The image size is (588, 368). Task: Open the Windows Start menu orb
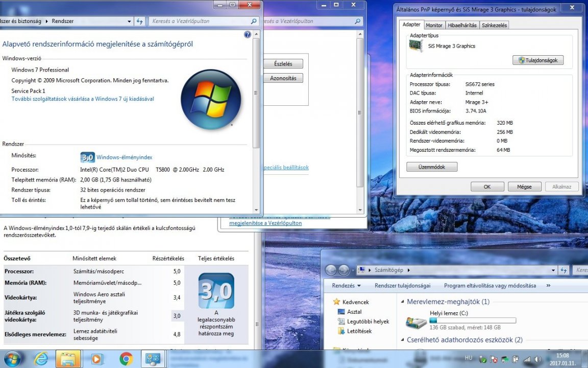click(12, 359)
